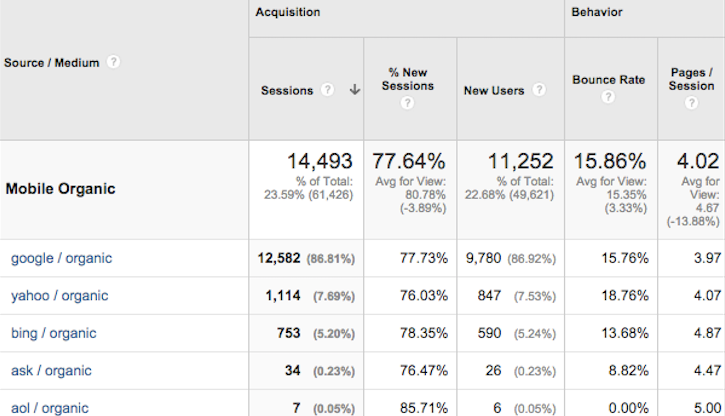The height and width of the screenshot is (416, 725).
Task: Click help icon beside New Users
Action: pyautogui.click(x=539, y=90)
